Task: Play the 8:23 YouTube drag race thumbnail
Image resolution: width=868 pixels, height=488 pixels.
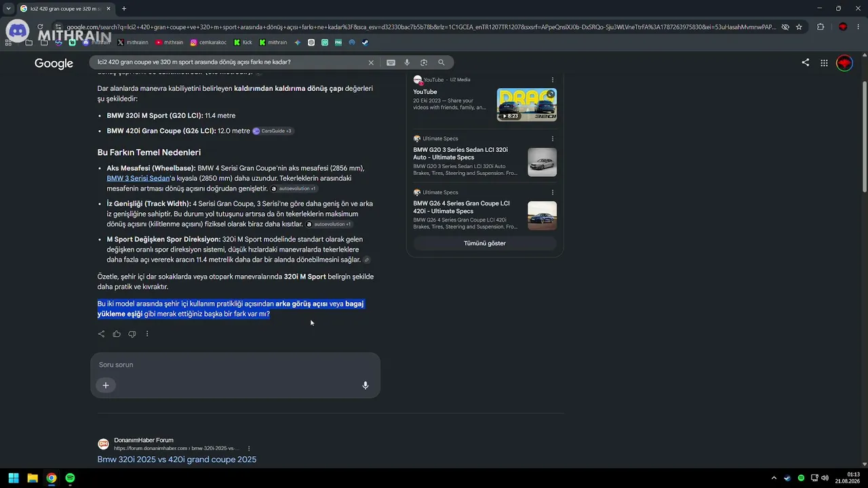Action: pyautogui.click(x=527, y=104)
